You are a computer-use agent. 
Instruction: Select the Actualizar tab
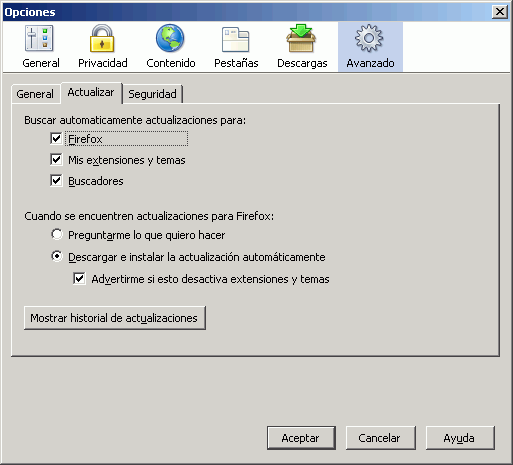91,92
